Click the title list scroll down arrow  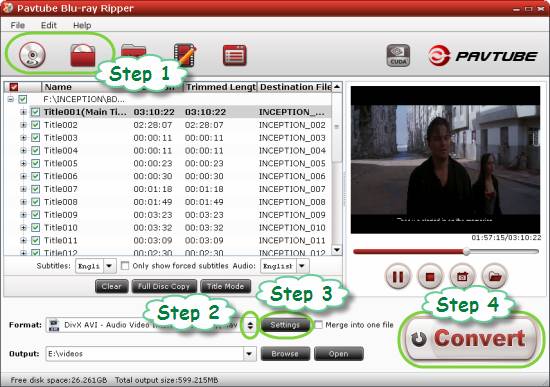tap(337, 250)
